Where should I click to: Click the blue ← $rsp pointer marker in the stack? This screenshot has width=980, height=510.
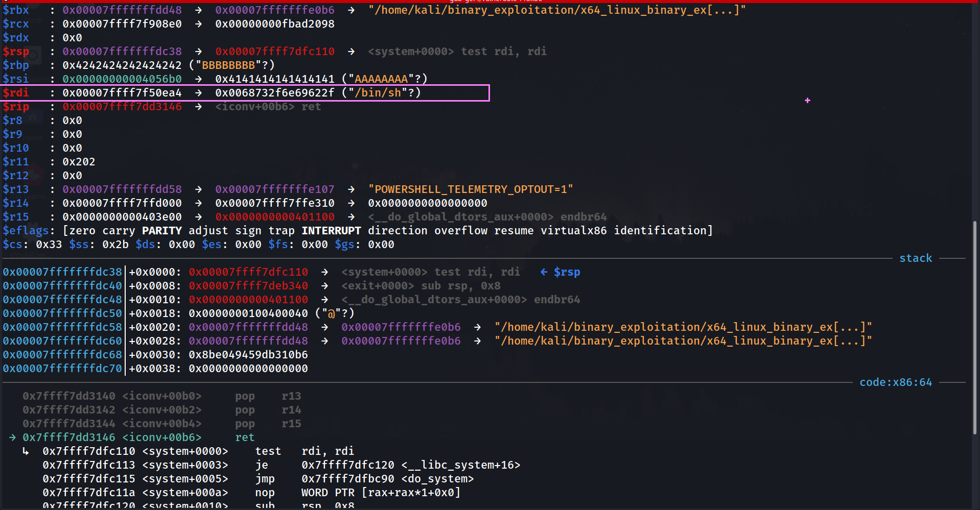tap(560, 272)
